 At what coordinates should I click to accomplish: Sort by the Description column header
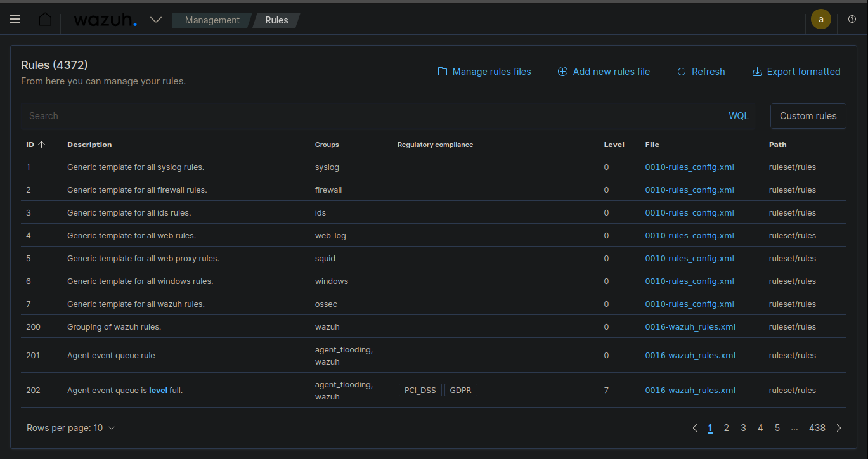89,145
